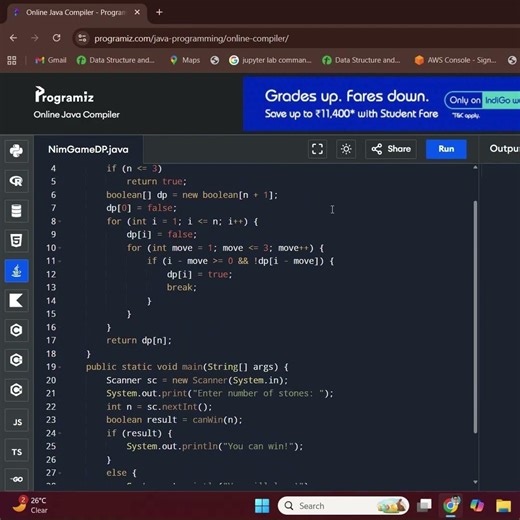Open the Kotlin compiler icon
The width and height of the screenshot is (520, 520).
[16, 300]
